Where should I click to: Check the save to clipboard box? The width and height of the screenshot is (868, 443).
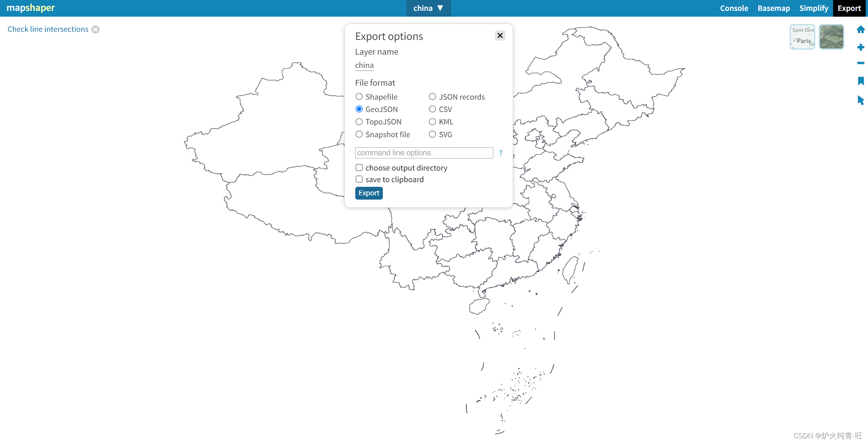[359, 179]
